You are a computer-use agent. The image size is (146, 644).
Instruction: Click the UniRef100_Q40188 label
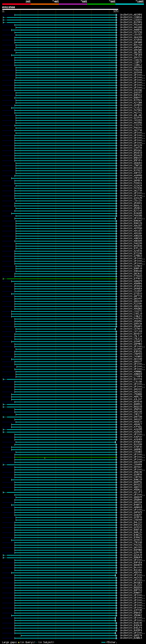pos(131,27)
